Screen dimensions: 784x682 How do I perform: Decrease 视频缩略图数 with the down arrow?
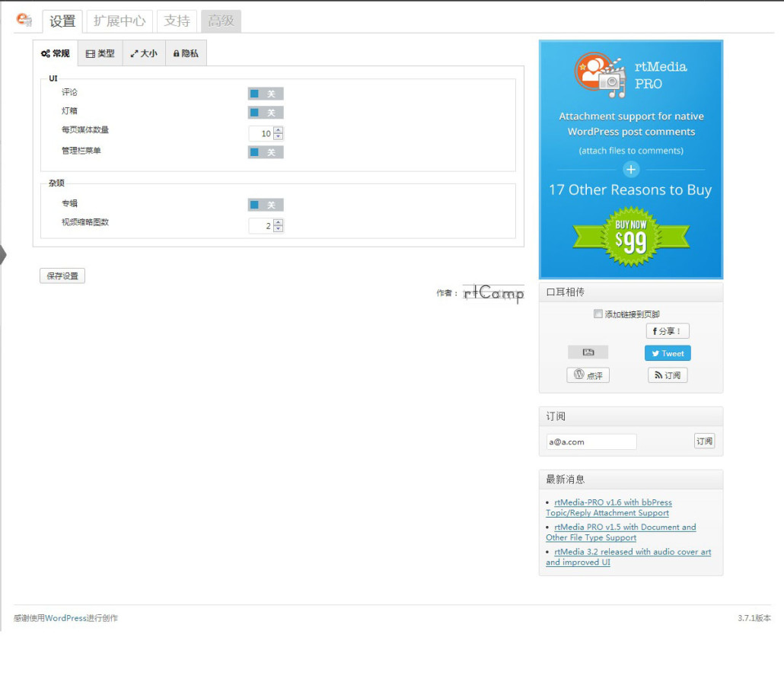[278, 229]
